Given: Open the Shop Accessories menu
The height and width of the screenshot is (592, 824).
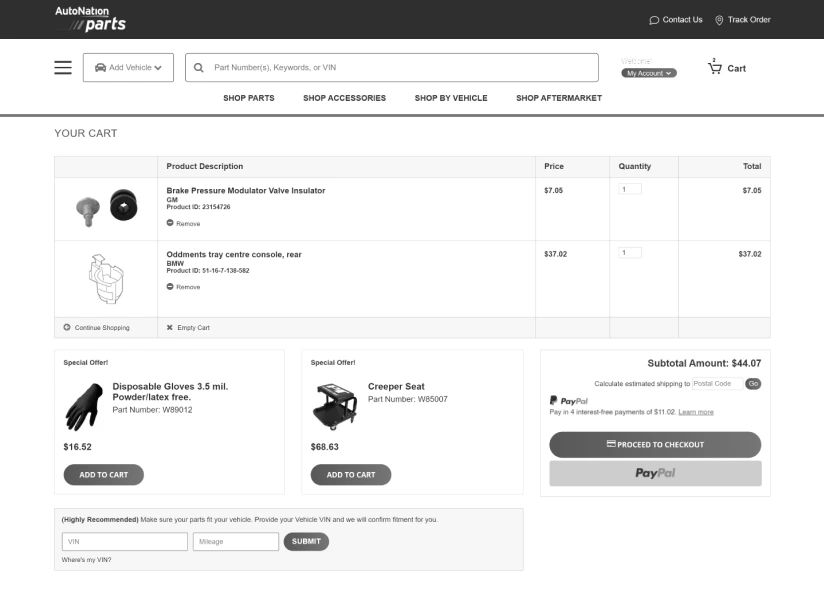Looking at the screenshot, I should coord(344,98).
